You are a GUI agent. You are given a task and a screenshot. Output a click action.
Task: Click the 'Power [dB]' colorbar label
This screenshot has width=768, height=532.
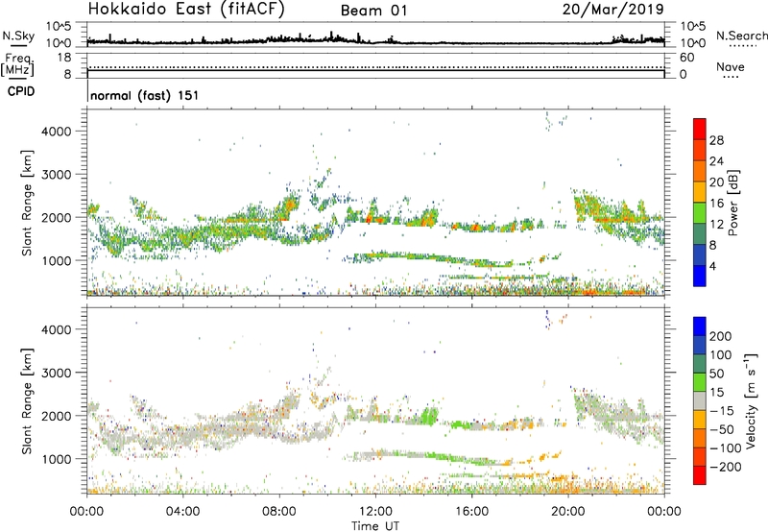732,203
